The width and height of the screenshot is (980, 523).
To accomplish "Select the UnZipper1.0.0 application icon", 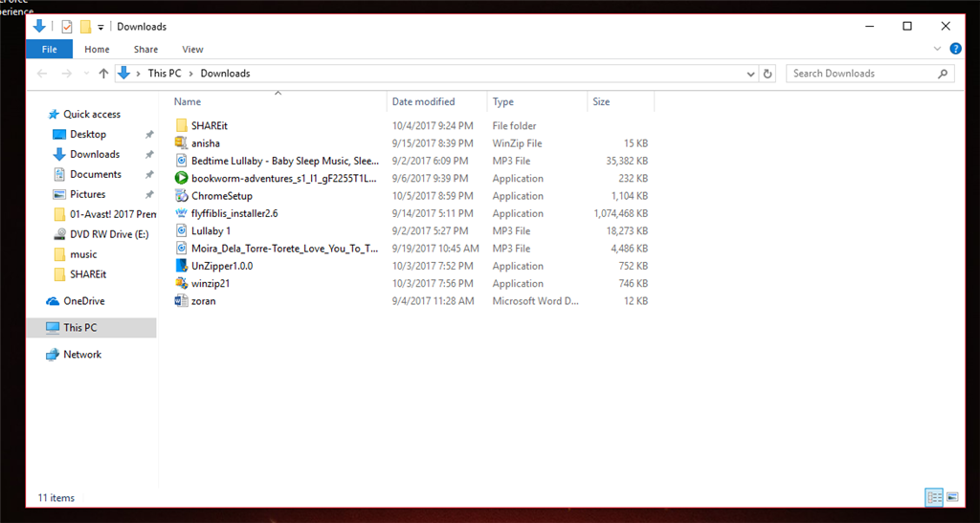I will pyautogui.click(x=181, y=265).
